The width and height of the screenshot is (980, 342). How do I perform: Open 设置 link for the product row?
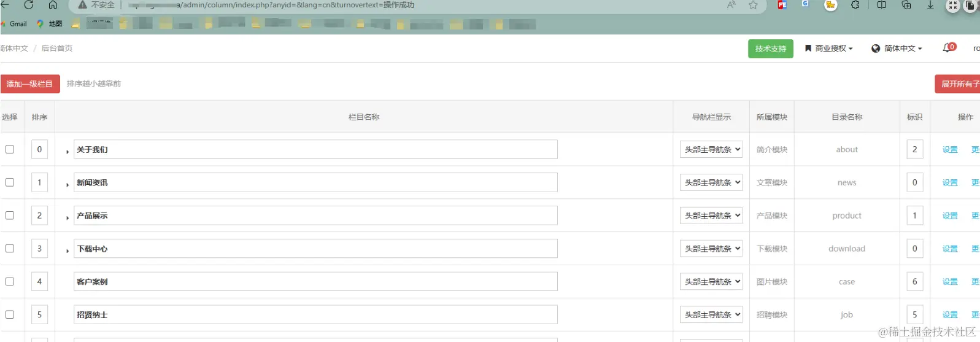(950, 216)
